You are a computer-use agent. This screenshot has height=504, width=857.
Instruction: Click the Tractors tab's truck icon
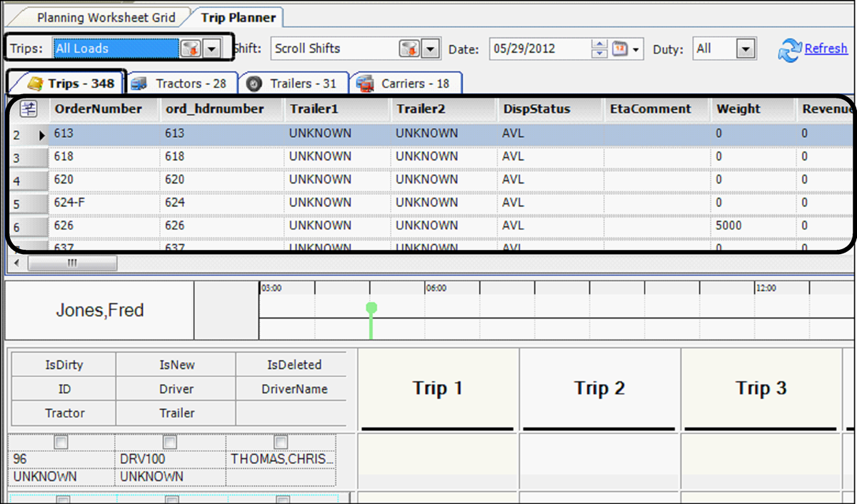[x=139, y=84]
